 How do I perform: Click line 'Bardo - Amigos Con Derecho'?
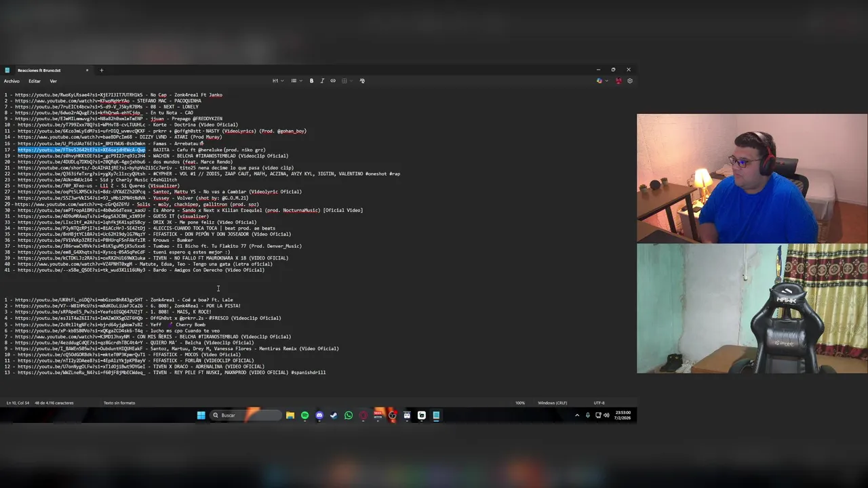coord(189,270)
